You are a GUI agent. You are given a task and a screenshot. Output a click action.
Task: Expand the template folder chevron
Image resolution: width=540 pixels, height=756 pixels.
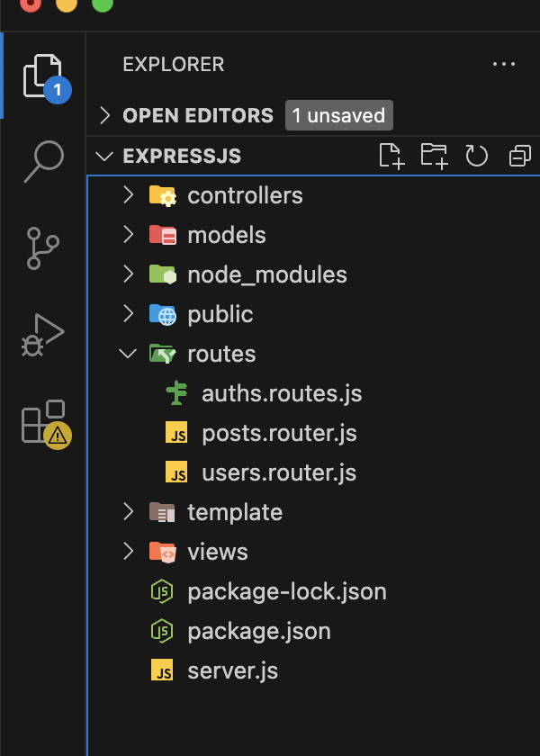tap(128, 511)
